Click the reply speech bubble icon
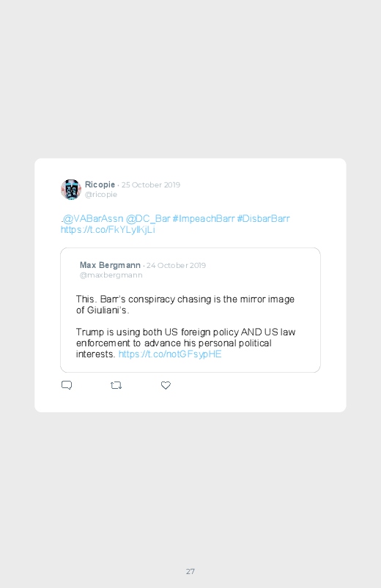 pyautogui.click(x=67, y=385)
